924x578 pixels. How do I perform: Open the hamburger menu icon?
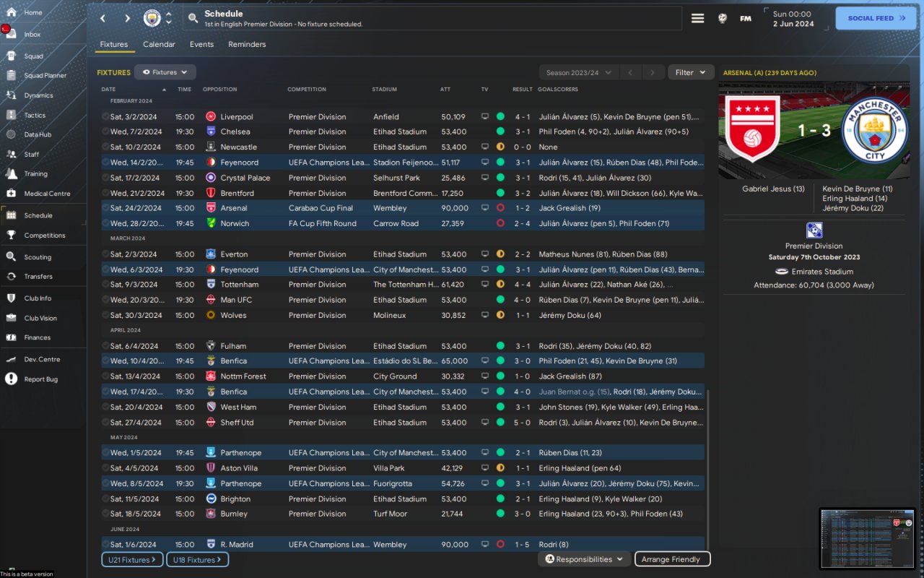(697, 19)
